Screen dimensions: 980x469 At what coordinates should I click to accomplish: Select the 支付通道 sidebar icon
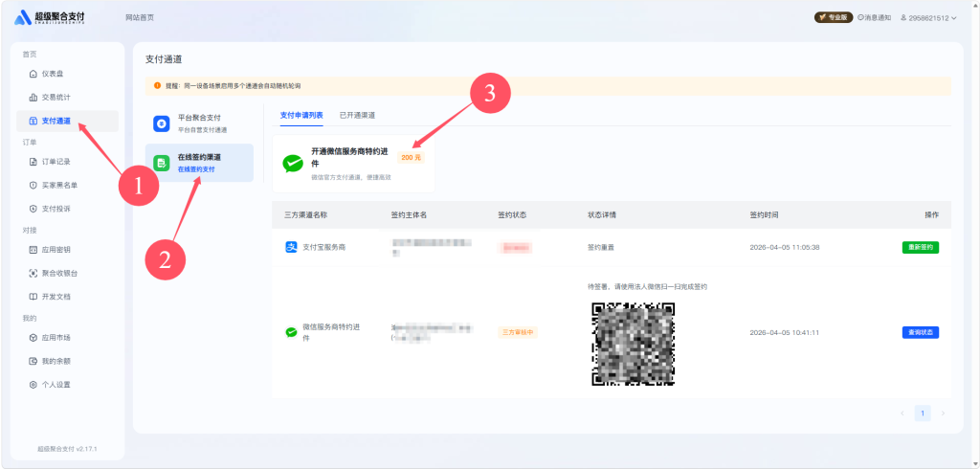pos(33,122)
